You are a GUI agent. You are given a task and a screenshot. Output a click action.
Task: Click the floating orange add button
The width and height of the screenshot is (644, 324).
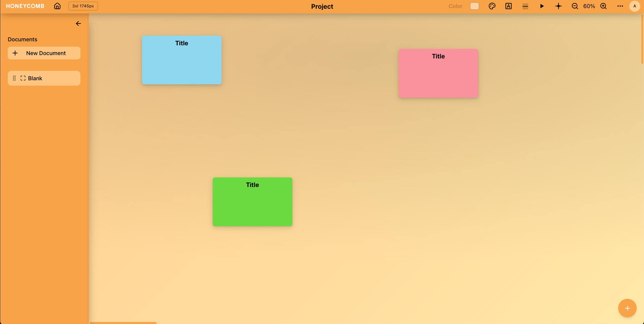(627, 308)
